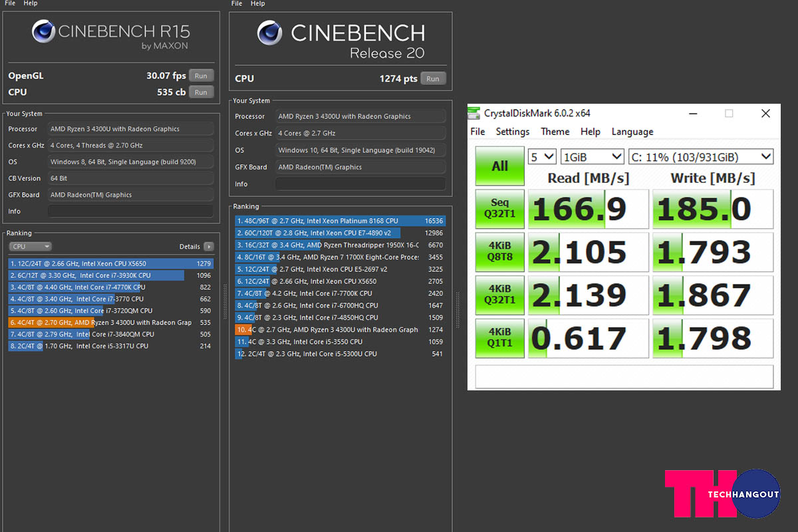Select Core i7-7700K row in R20 ranking
The image size is (798, 532).
[340, 293]
